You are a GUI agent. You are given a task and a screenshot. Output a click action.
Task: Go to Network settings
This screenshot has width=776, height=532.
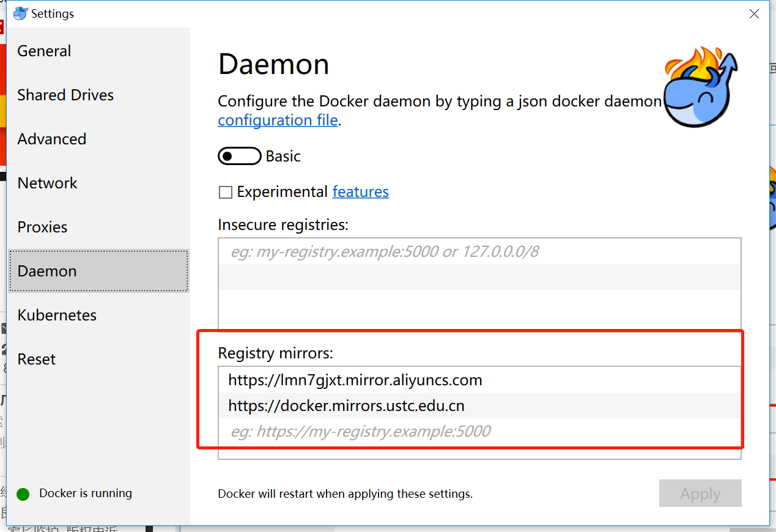48,183
